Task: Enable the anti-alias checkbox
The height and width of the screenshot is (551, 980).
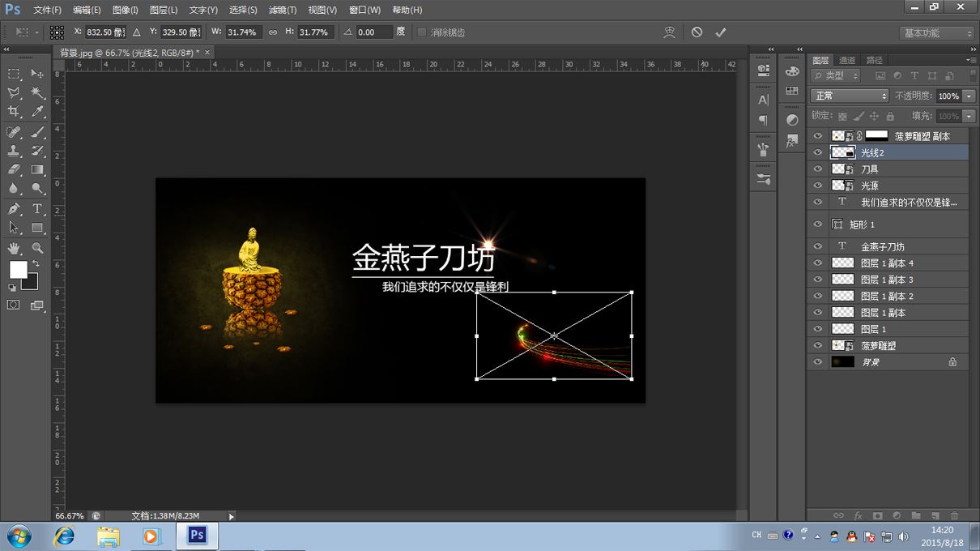Action: 421,32
